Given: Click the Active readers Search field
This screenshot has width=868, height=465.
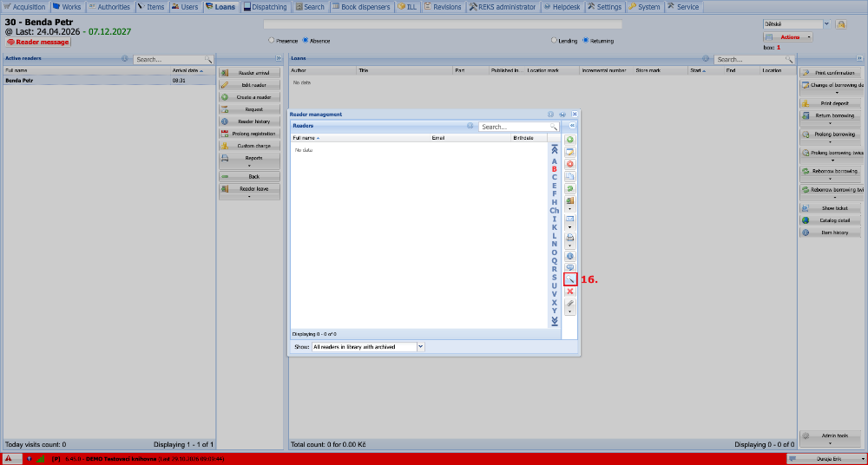Looking at the screenshot, I should [174, 59].
